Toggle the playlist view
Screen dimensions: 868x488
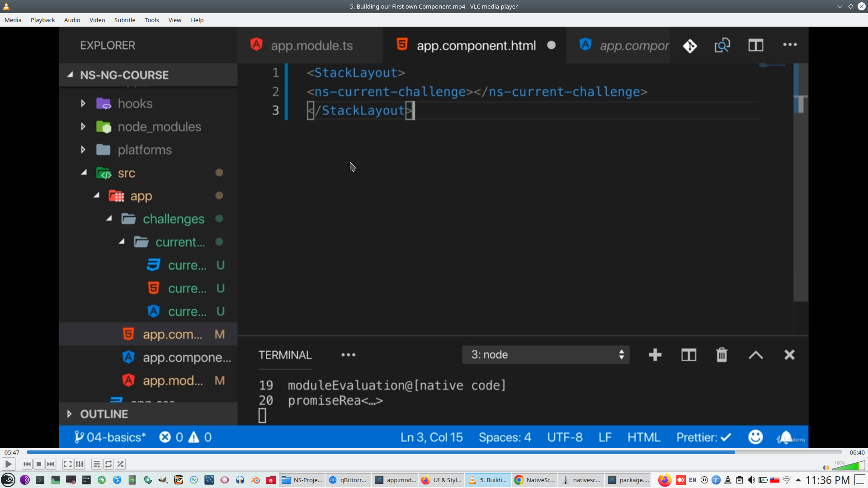click(96, 464)
